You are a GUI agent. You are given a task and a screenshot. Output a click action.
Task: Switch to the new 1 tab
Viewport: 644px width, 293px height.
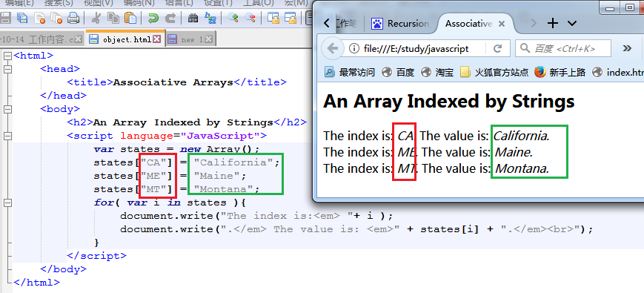click(x=190, y=39)
